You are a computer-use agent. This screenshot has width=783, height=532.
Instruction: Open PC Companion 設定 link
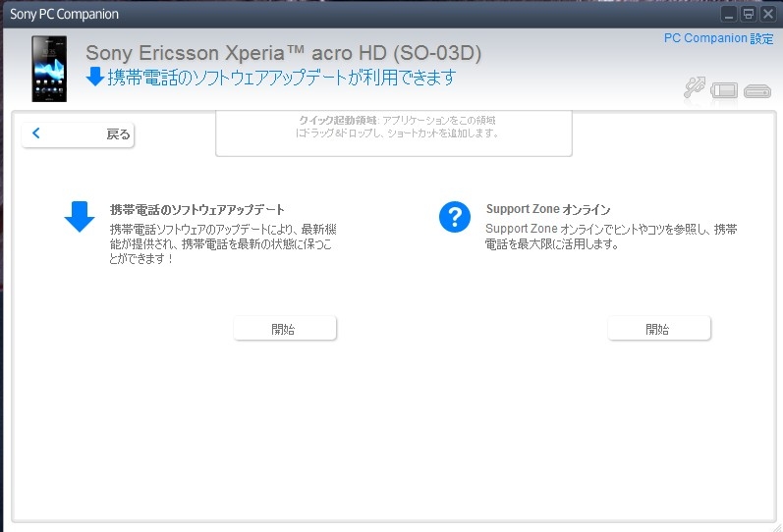click(718, 38)
